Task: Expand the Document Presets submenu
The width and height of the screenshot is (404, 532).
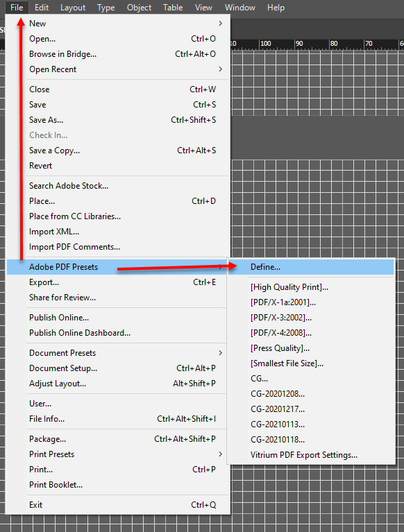Action: pos(220,353)
